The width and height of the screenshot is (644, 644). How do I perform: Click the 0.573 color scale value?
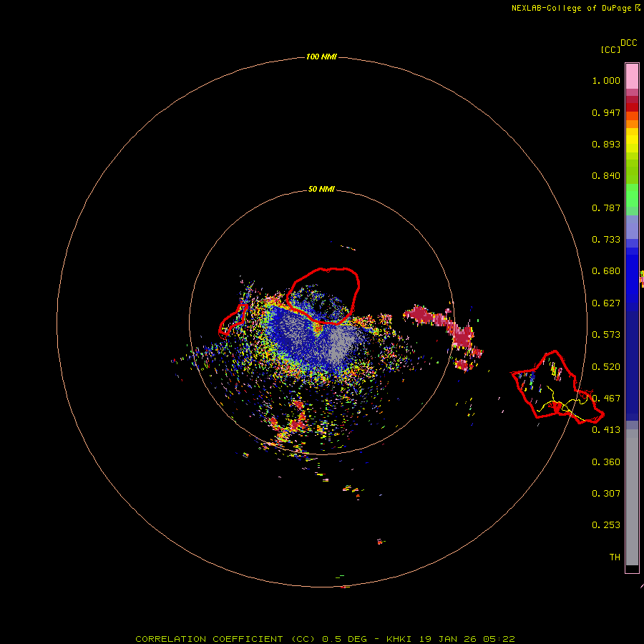click(606, 335)
